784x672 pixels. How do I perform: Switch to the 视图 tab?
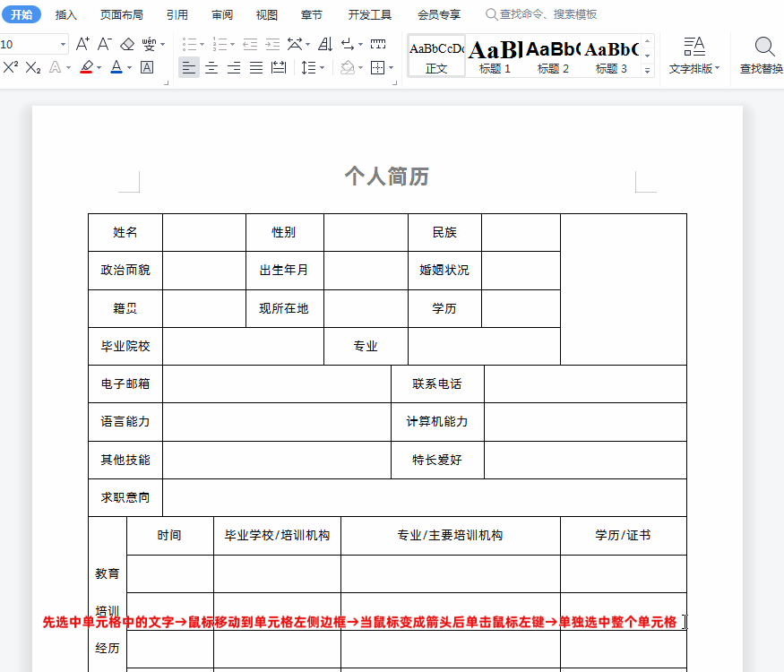point(266,14)
